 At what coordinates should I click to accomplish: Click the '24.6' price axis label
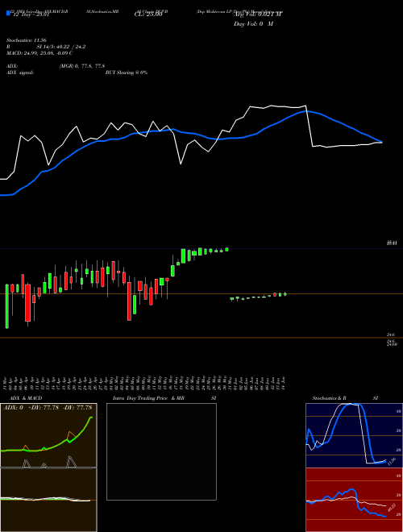pos(391,335)
